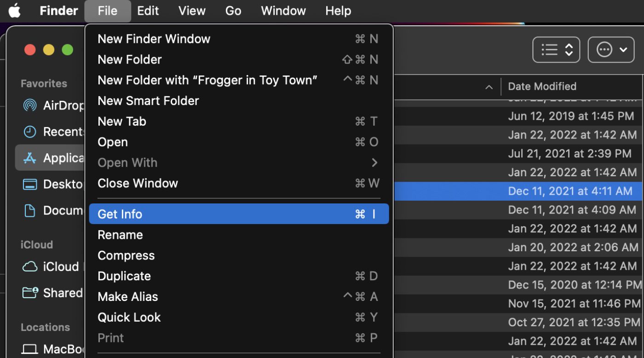The image size is (644, 358).
Task: Select the Applications sidebar icon
Action: 30,158
